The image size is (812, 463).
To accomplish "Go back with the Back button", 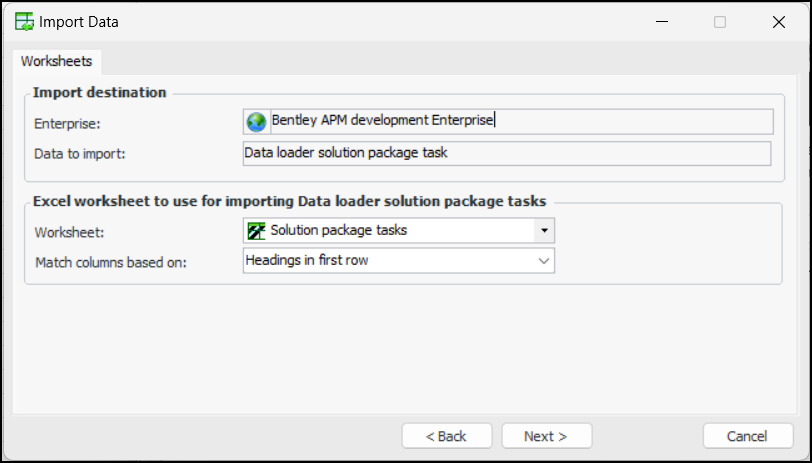I will (x=446, y=436).
